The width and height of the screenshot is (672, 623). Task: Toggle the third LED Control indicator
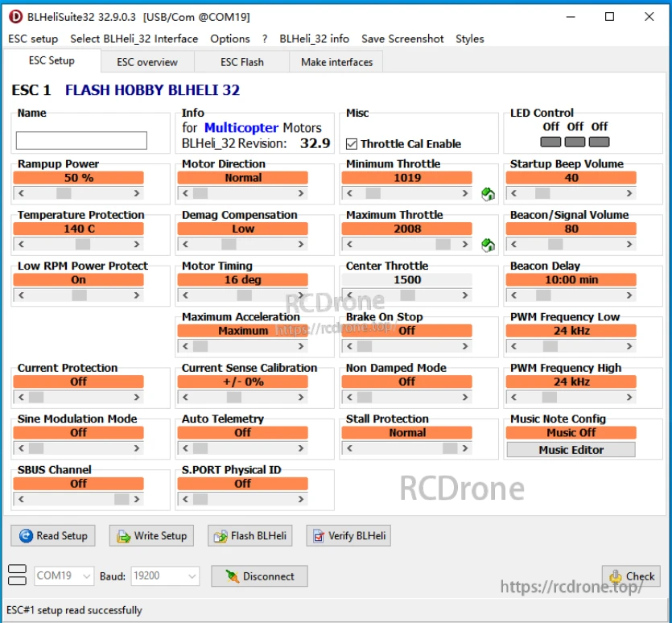click(x=599, y=142)
